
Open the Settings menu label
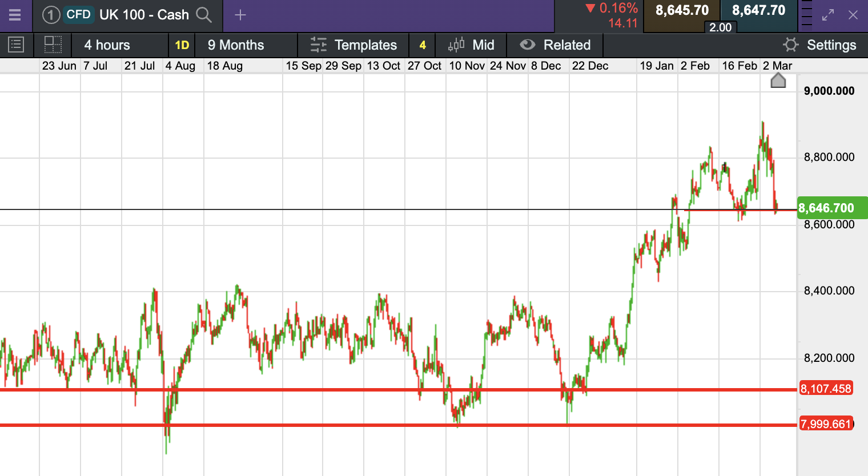coord(831,45)
